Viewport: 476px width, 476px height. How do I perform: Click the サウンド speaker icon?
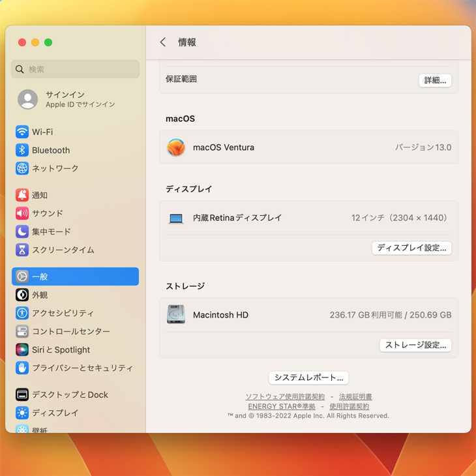[x=22, y=213]
